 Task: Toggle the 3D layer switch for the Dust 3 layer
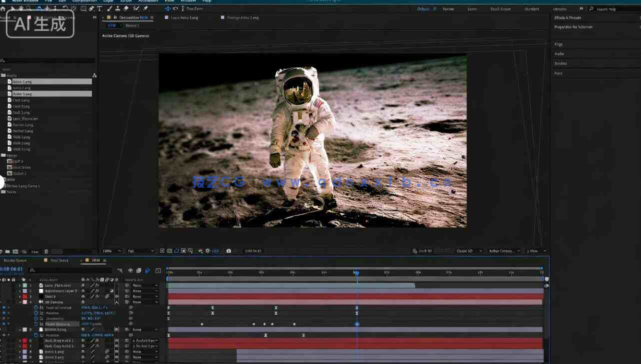117,297
